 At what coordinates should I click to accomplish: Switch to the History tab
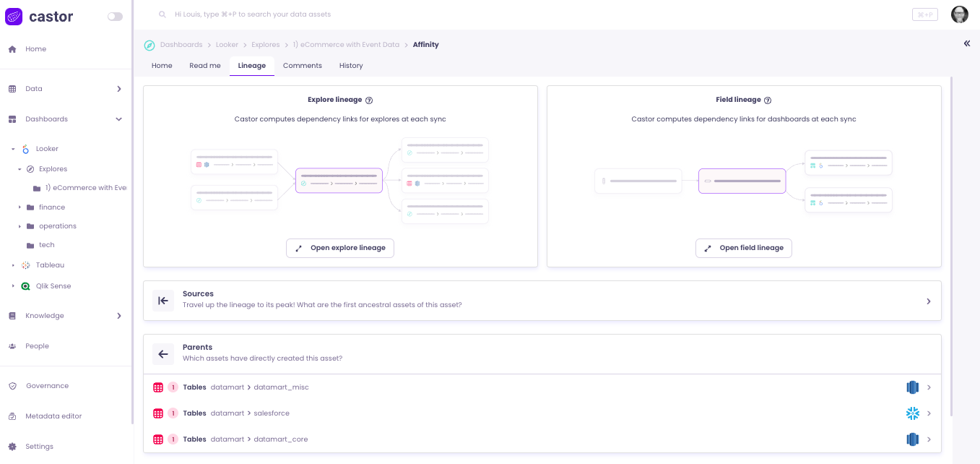(x=351, y=66)
